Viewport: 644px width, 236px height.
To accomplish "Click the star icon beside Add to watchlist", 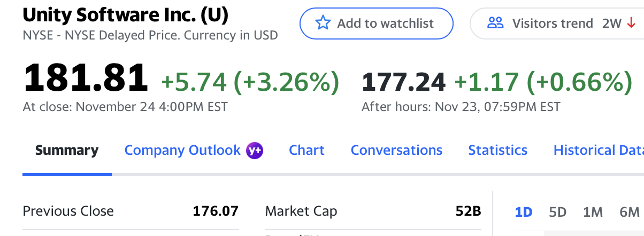I will point(323,23).
